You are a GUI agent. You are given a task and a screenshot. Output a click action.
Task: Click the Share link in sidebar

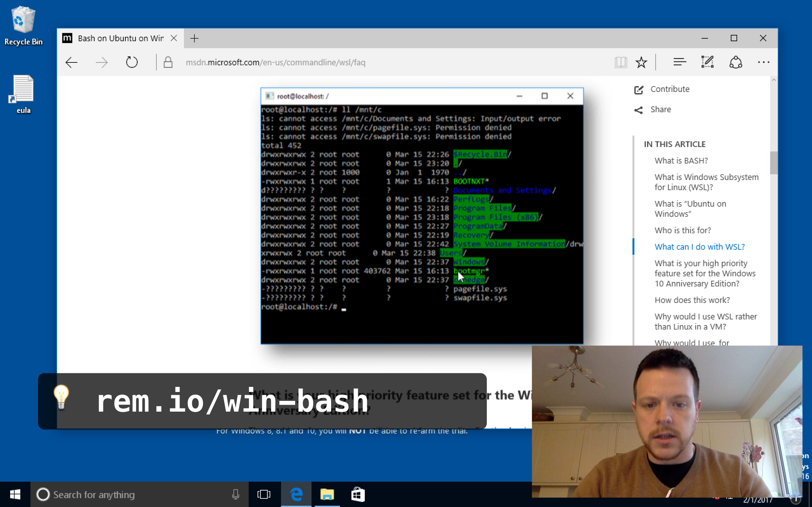(x=660, y=110)
